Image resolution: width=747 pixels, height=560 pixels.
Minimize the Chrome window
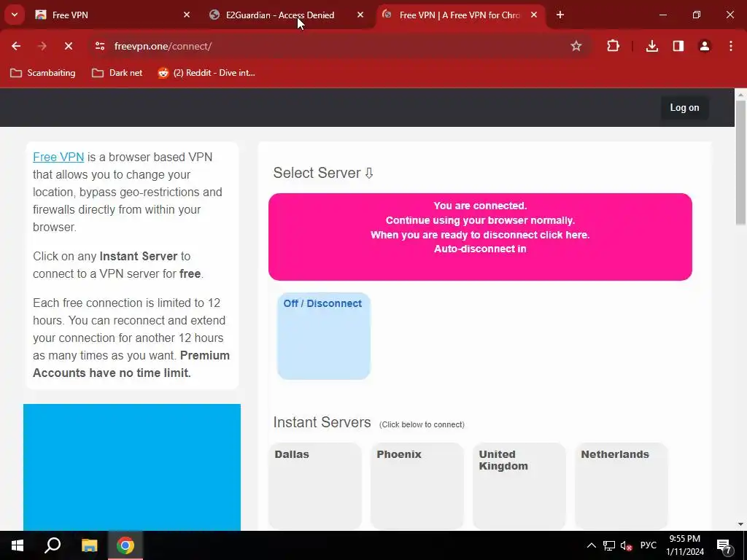662,15
